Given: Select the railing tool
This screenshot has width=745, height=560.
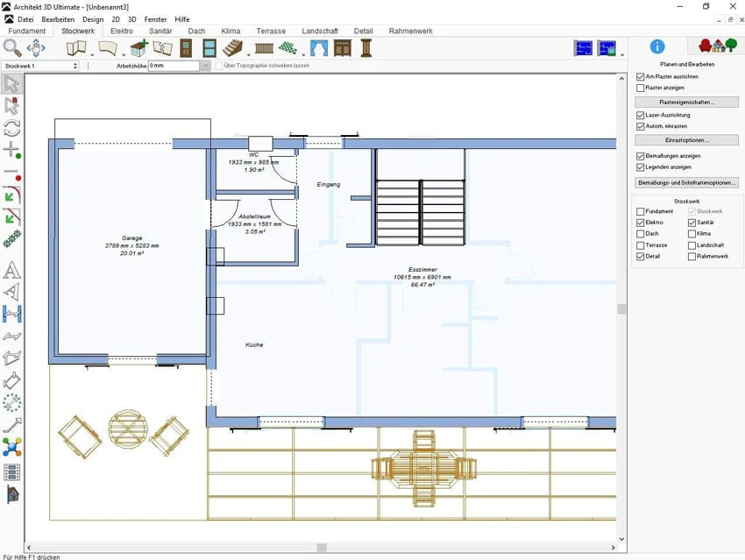Looking at the screenshot, I should pos(264,48).
